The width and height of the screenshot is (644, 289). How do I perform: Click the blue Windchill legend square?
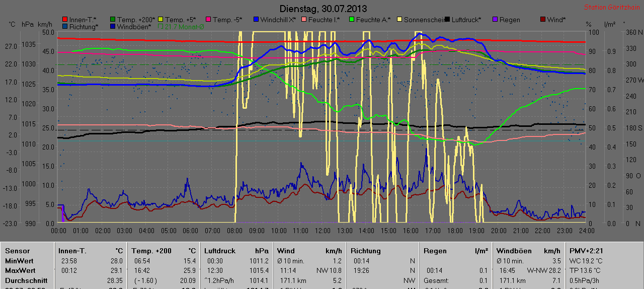coord(256,20)
